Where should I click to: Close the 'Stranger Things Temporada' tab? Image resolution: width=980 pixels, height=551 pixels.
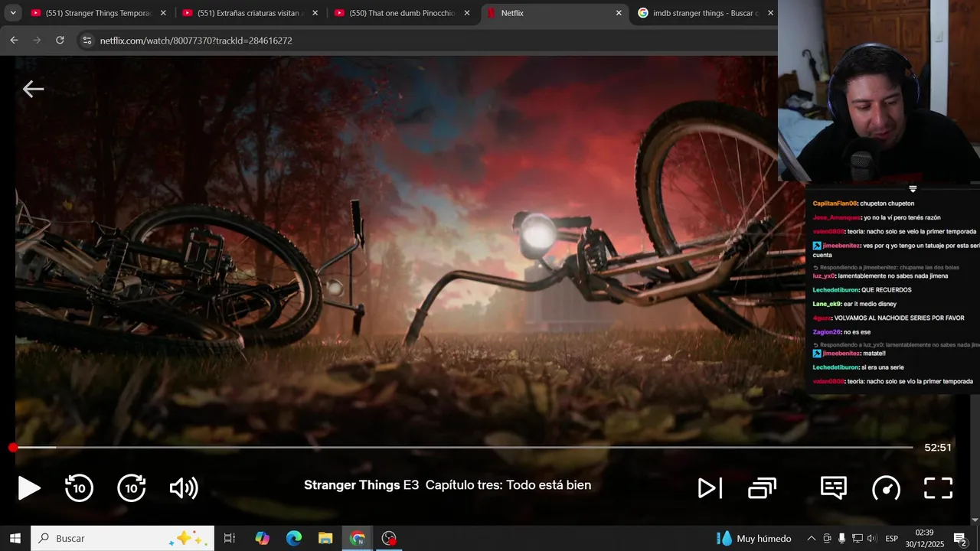pos(163,13)
